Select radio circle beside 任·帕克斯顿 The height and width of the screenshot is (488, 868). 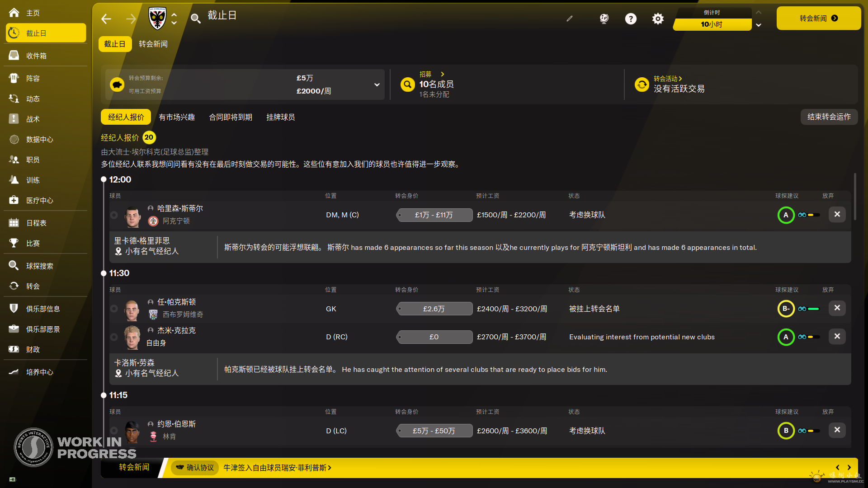point(114,309)
